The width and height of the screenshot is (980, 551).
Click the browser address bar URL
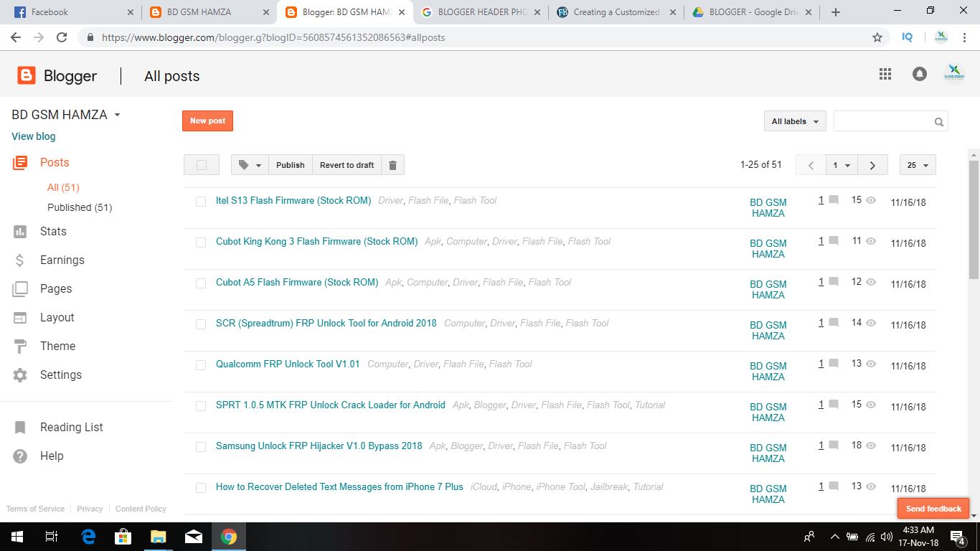coord(273,37)
